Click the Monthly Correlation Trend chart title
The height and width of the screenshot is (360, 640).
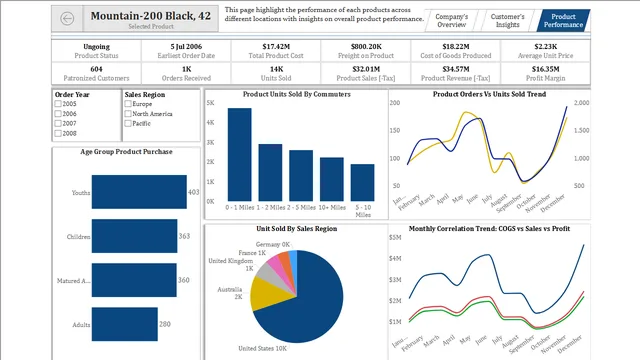[489, 229]
